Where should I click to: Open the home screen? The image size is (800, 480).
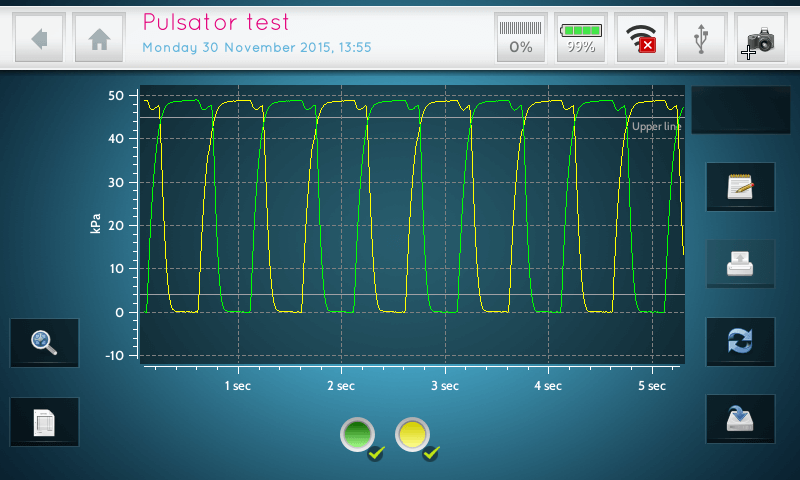click(99, 39)
